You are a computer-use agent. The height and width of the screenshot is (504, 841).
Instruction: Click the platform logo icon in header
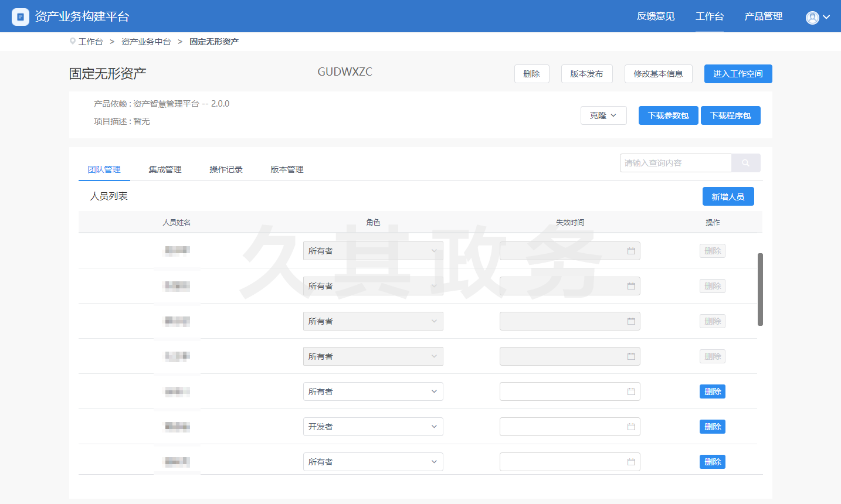pyautogui.click(x=21, y=17)
